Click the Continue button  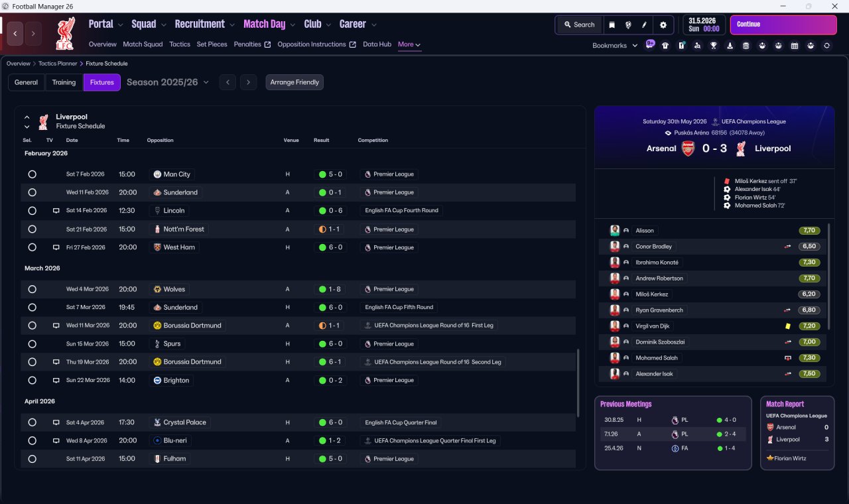(x=783, y=25)
